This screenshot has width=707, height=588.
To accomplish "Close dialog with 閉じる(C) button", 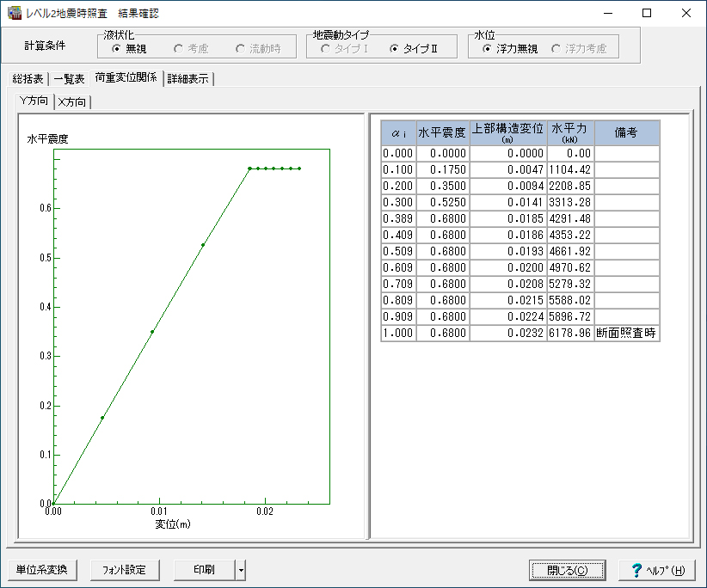I will [567, 571].
